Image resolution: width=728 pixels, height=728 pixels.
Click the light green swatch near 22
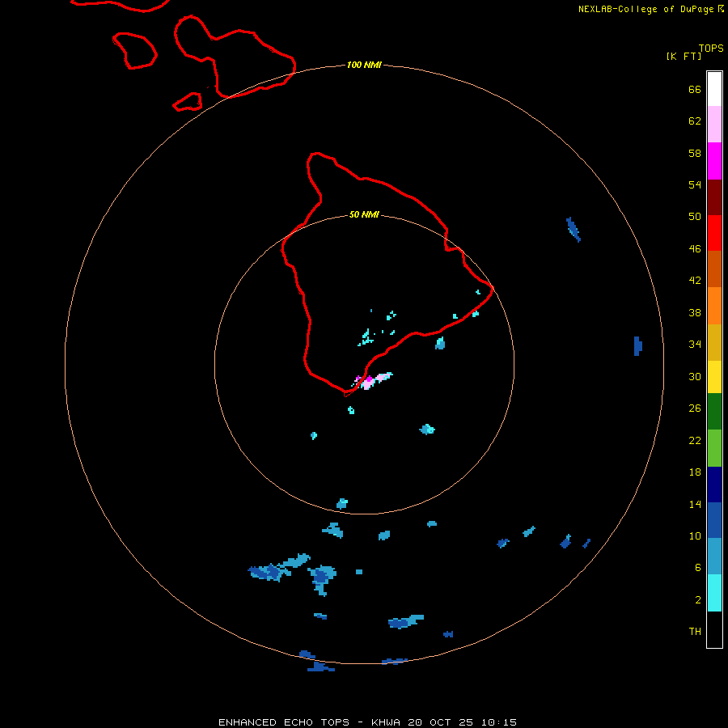pos(714,448)
